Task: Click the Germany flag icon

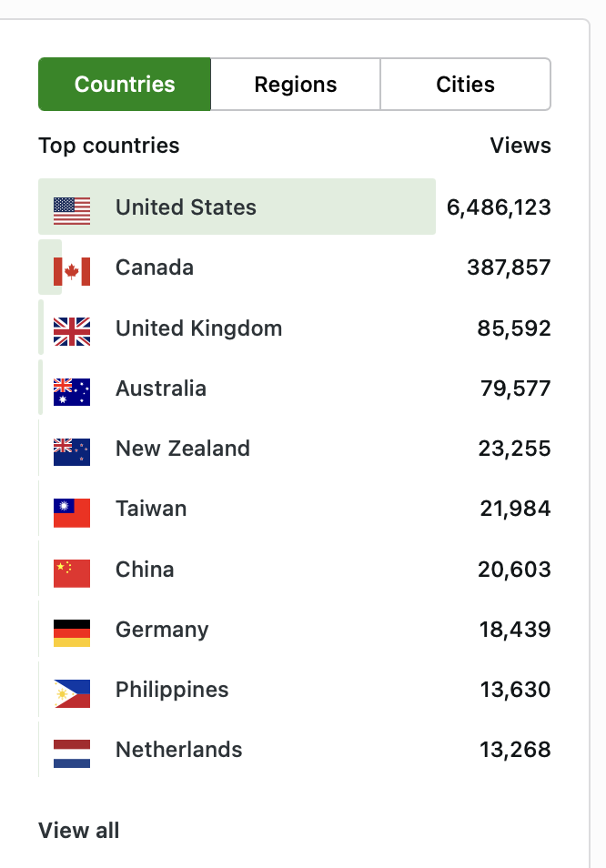Action: coord(72,632)
